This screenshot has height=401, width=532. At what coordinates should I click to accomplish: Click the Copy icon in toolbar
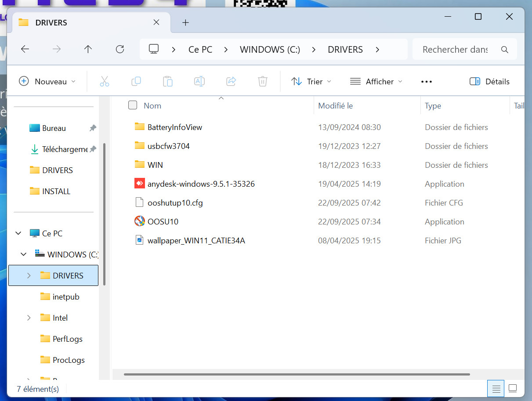coord(136,81)
